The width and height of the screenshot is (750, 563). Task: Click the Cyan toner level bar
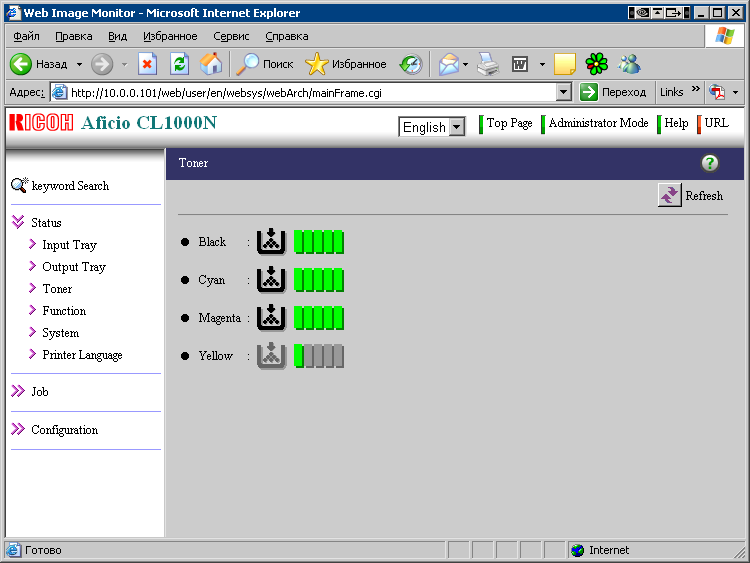point(319,280)
